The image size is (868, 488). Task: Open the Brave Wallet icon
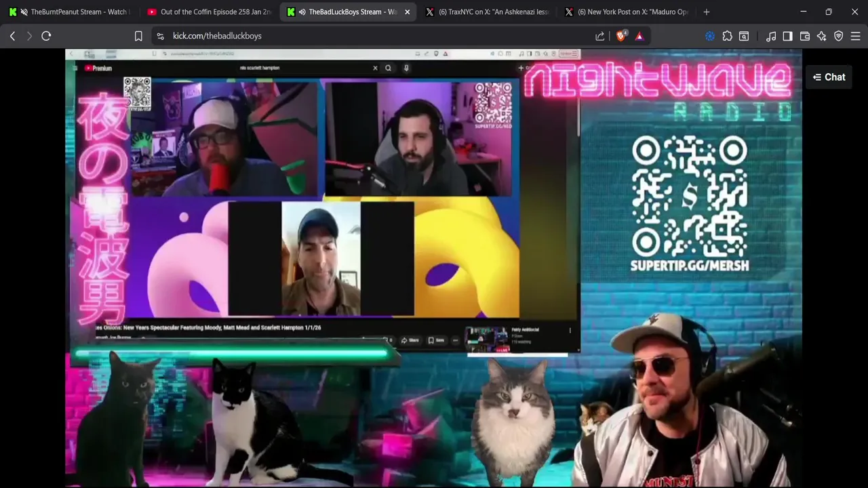coord(805,36)
